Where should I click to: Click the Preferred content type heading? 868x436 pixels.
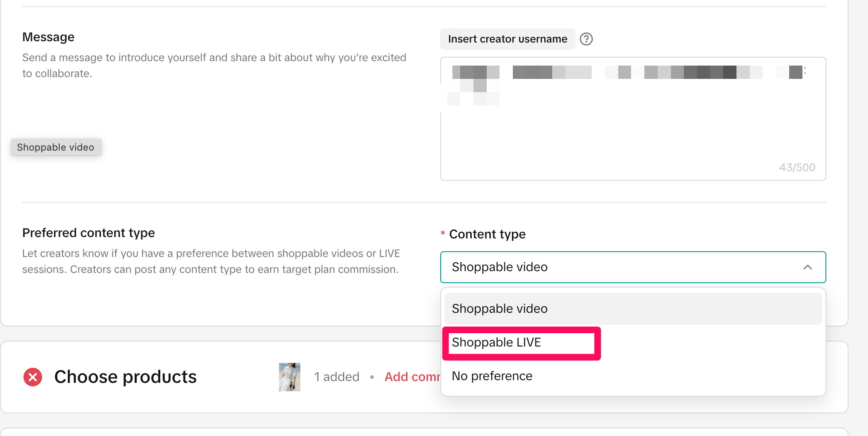[89, 233]
